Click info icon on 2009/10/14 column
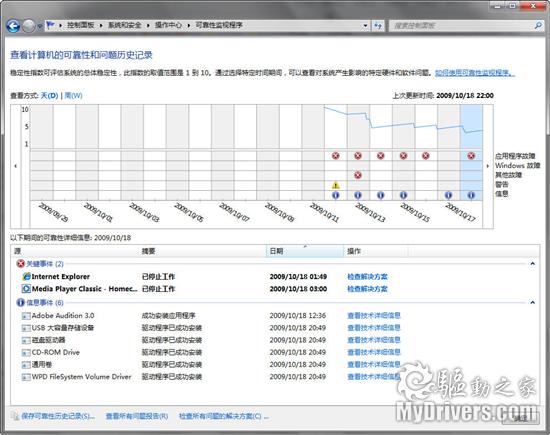Viewport: 550px width, 435px height. 381,195
